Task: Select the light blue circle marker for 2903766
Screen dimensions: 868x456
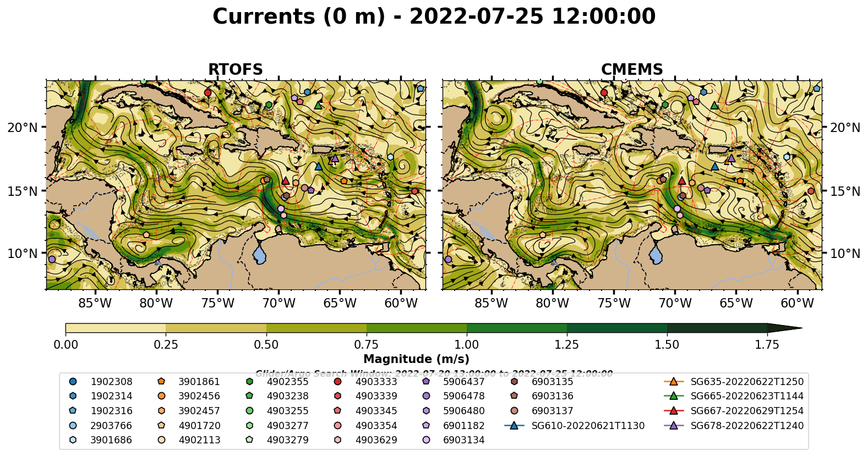Action: coord(73,425)
